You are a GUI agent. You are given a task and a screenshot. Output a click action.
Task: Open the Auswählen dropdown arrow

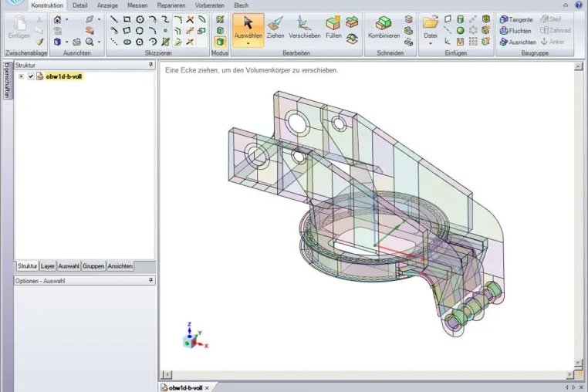248,43
